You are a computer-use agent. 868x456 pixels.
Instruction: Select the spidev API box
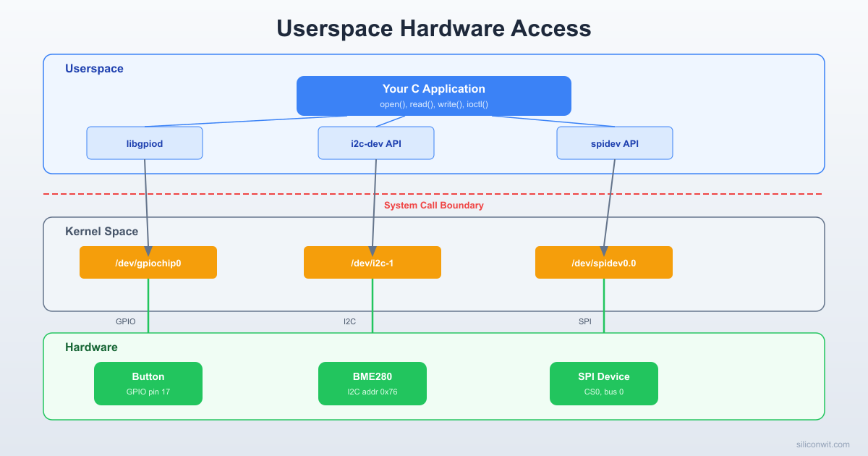[614, 143]
